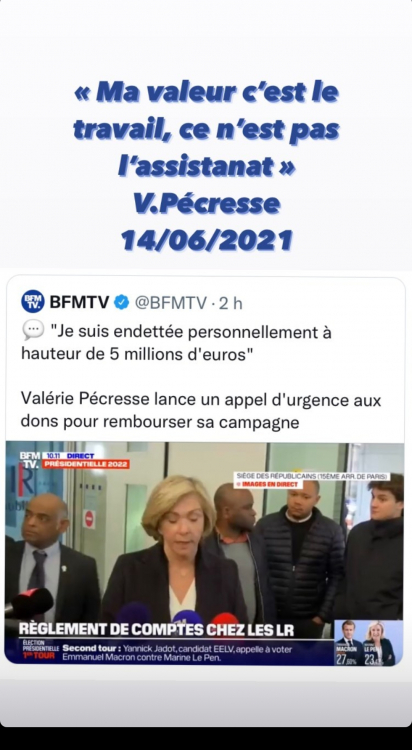Click the speech bubble emoji in the tweet
The width and height of the screenshot is (412, 750).
point(33,331)
